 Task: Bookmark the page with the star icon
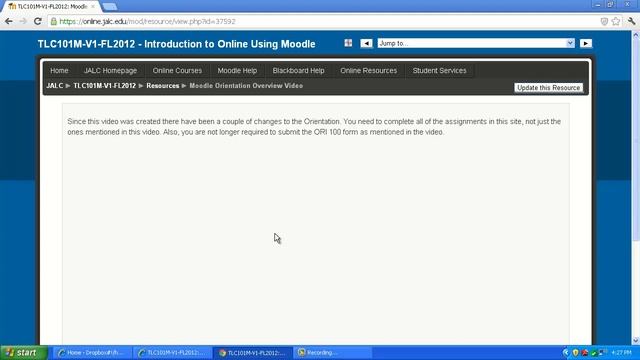[x=616, y=21]
